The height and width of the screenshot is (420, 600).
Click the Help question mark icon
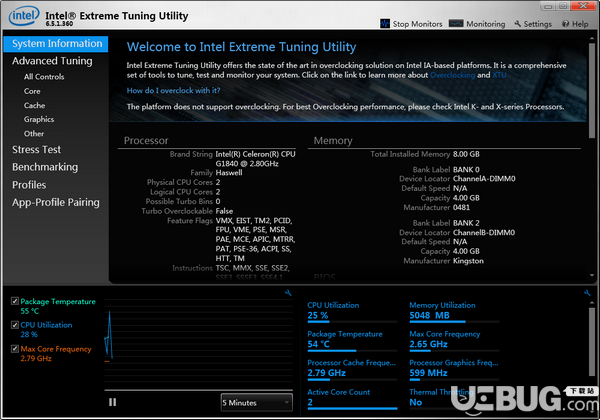[566, 24]
